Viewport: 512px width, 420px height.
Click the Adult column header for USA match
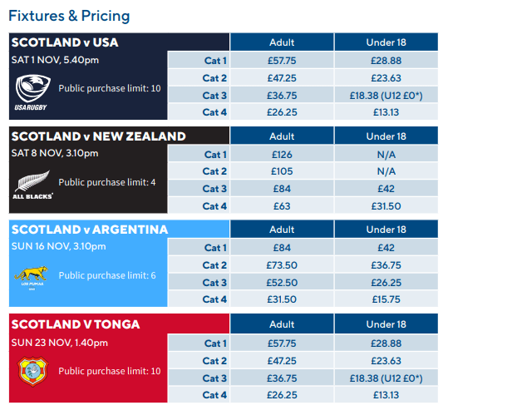coord(282,42)
